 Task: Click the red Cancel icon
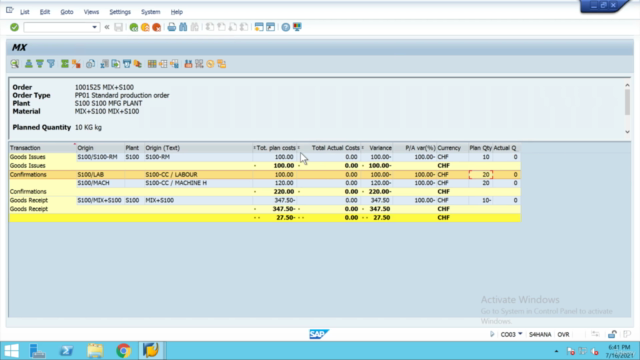pyautogui.click(x=156, y=27)
